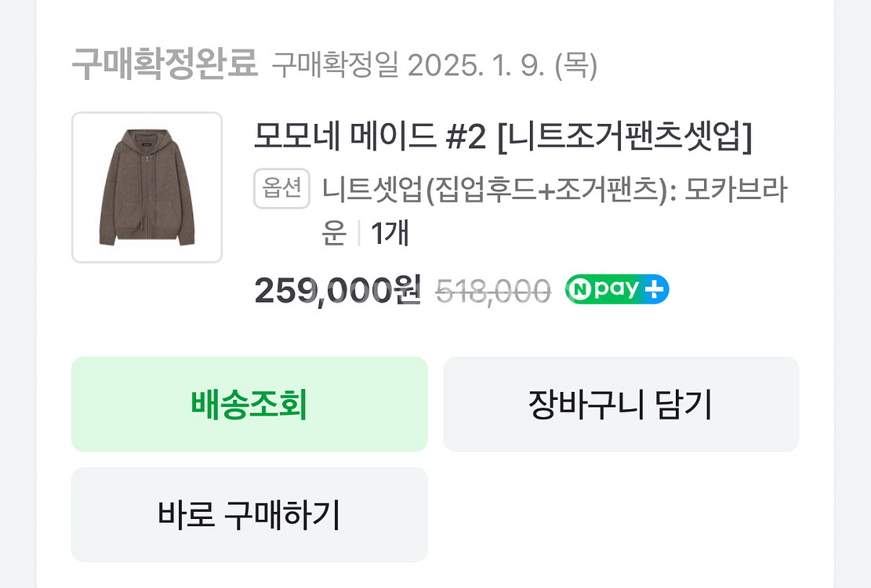Tap the plus icon on the N Pay badge
The width and height of the screenshot is (871, 588).
coord(655,289)
